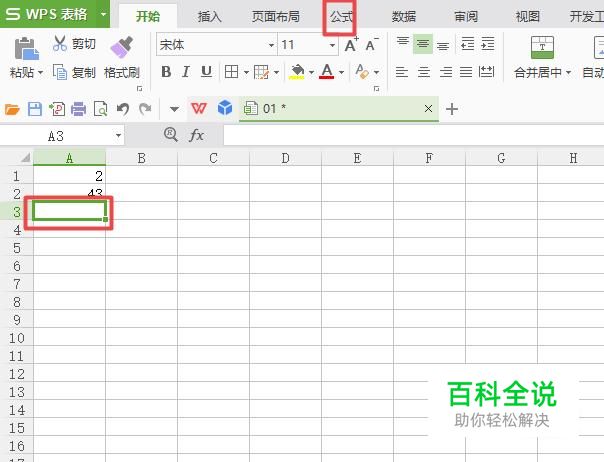604x462 pixels.
Task: Click the Copy button
Action: (74, 72)
